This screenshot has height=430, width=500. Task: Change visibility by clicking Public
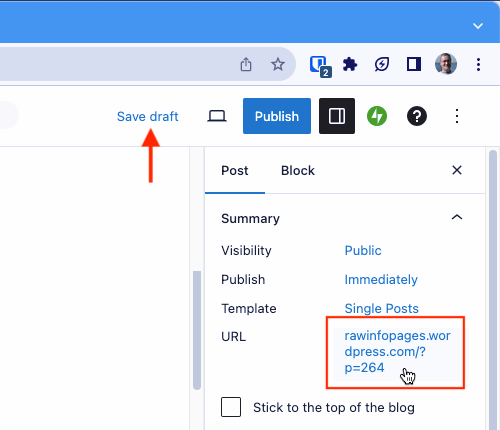point(363,250)
